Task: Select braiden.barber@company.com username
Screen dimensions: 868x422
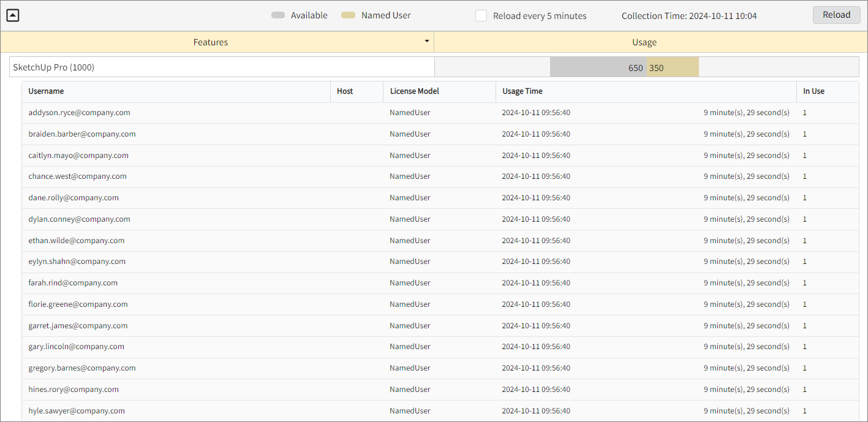Action: (82, 134)
